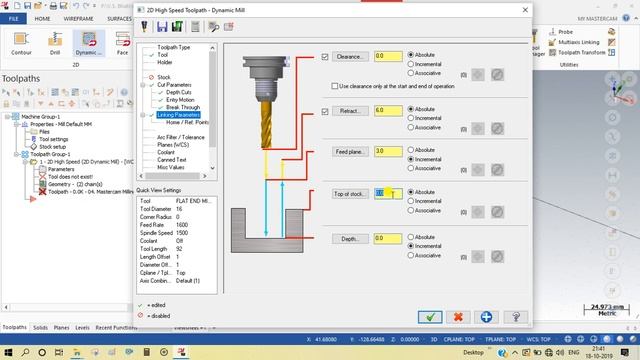Screen dimensions: 640x360
Task: Click the Depth... button
Action: click(350, 239)
